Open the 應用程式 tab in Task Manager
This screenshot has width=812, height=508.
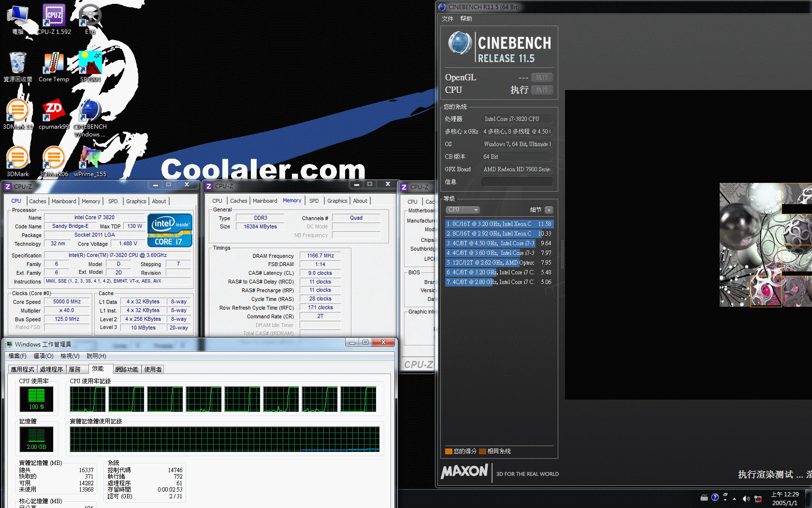pyautogui.click(x=23, y=369)
